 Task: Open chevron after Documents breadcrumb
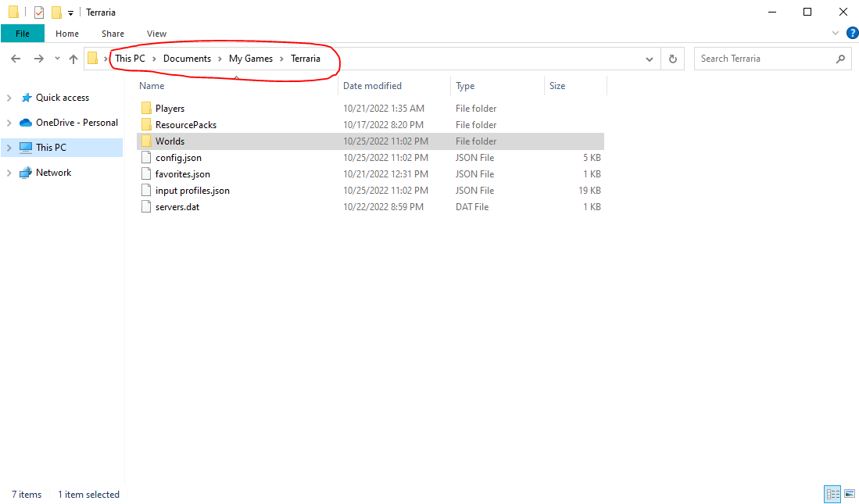[x=220, y=59]
